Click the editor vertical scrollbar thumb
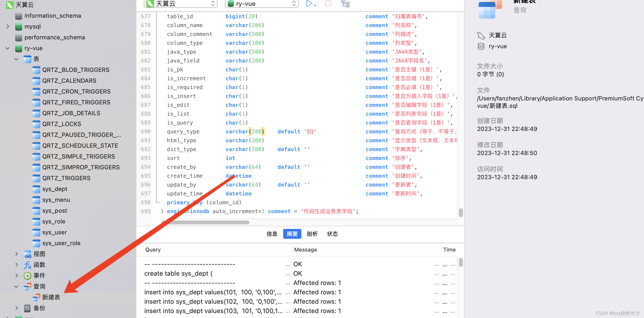 tap(461, 213)
